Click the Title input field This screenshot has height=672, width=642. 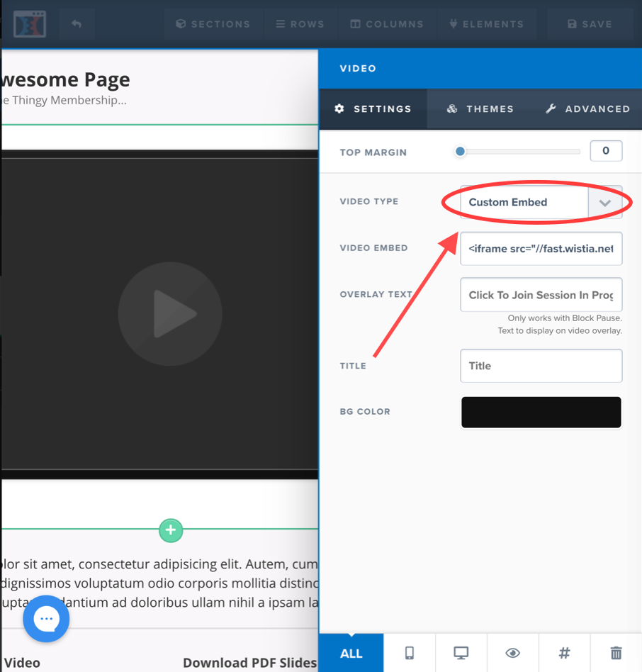[x=541, y=366]
